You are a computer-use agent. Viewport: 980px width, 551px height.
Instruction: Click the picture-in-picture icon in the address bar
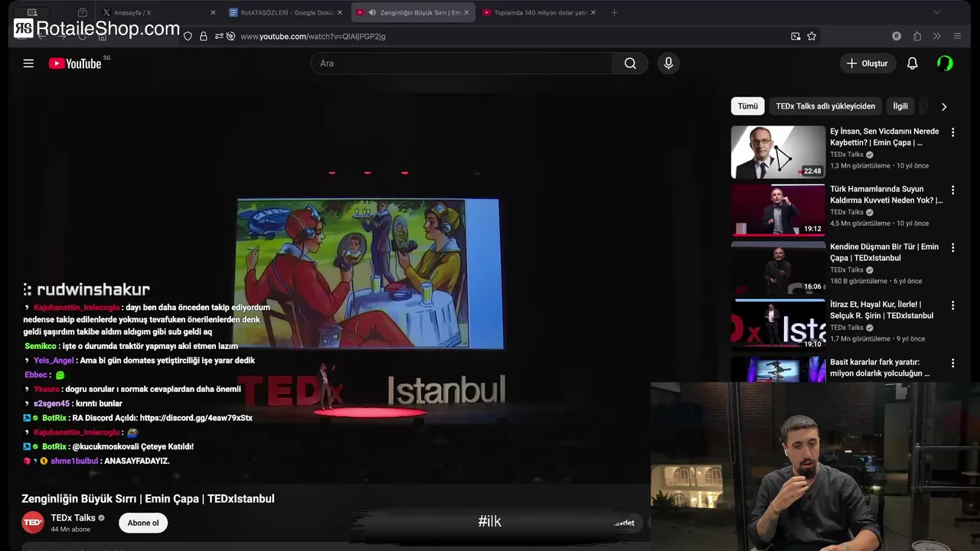pyautogui.click(x=795, y=36)
